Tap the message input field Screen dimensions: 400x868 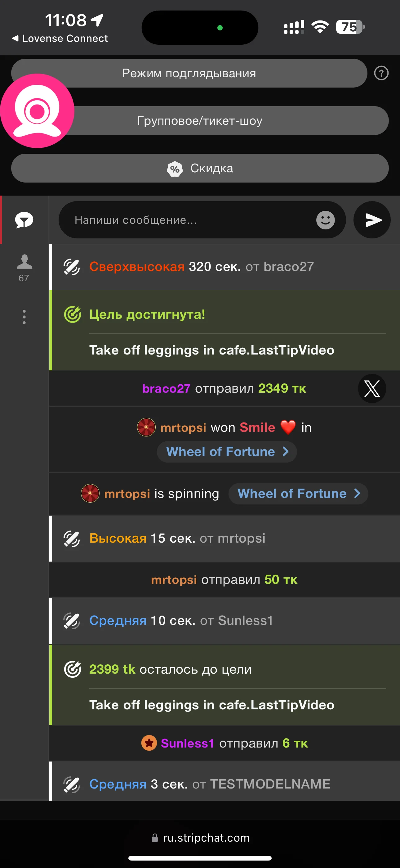[189, 220]
